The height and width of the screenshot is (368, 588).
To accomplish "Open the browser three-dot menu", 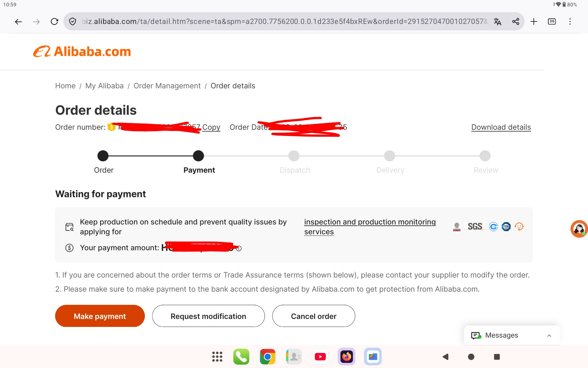I will [x=570, y=21].
